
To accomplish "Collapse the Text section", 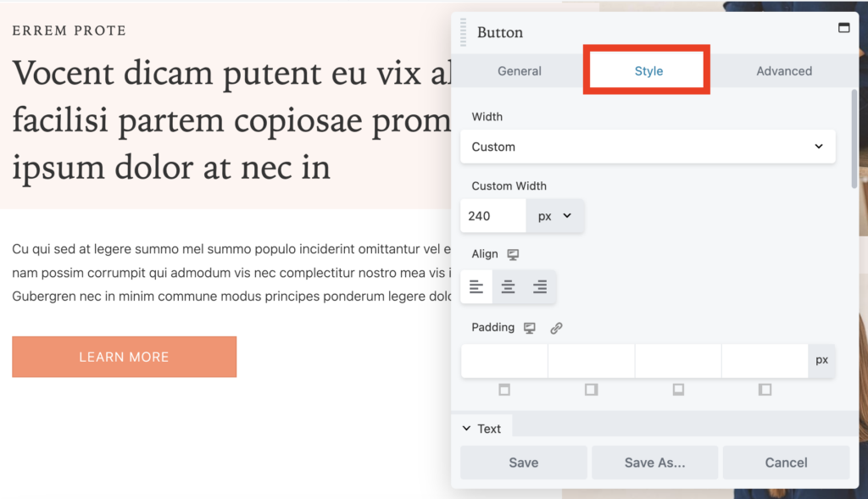I will tap(482, 428).
